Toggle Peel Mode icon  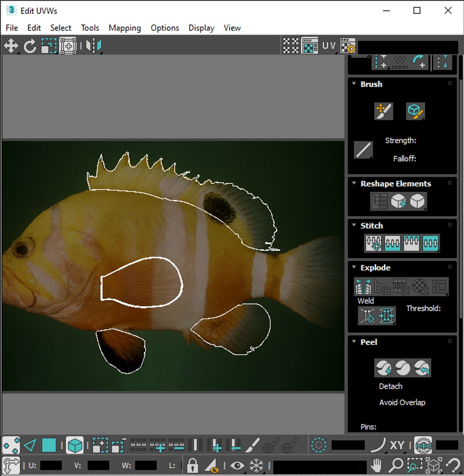pos(403,368)
